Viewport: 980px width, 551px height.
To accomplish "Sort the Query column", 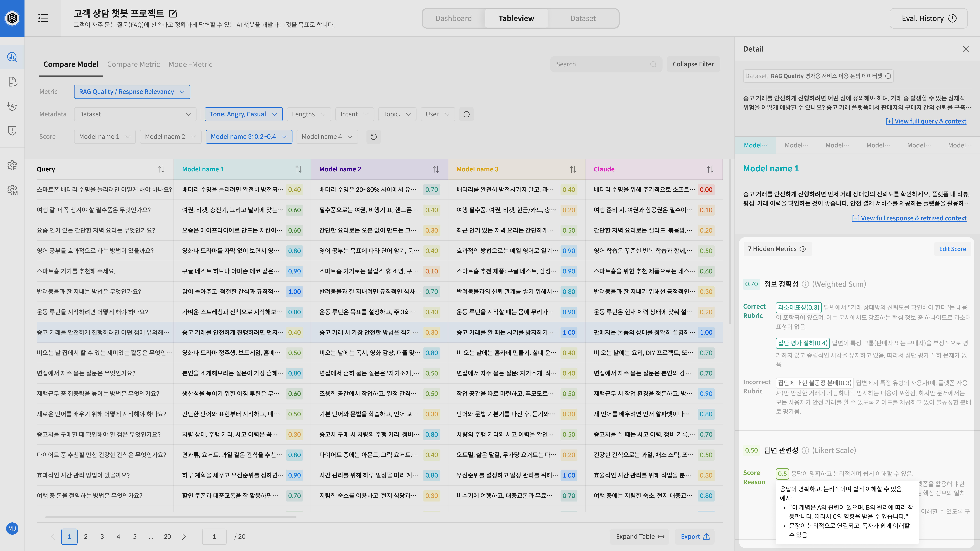I will (x=161, y=169).
